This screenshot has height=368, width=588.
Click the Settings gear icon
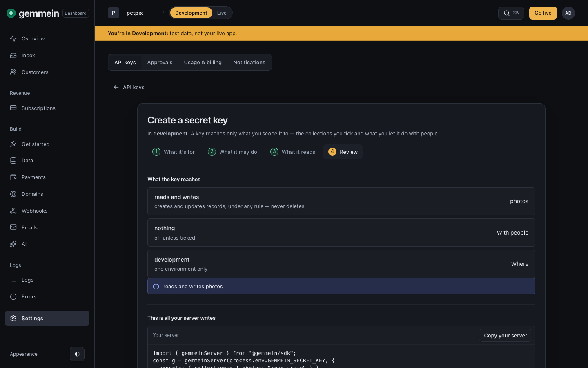13,318
